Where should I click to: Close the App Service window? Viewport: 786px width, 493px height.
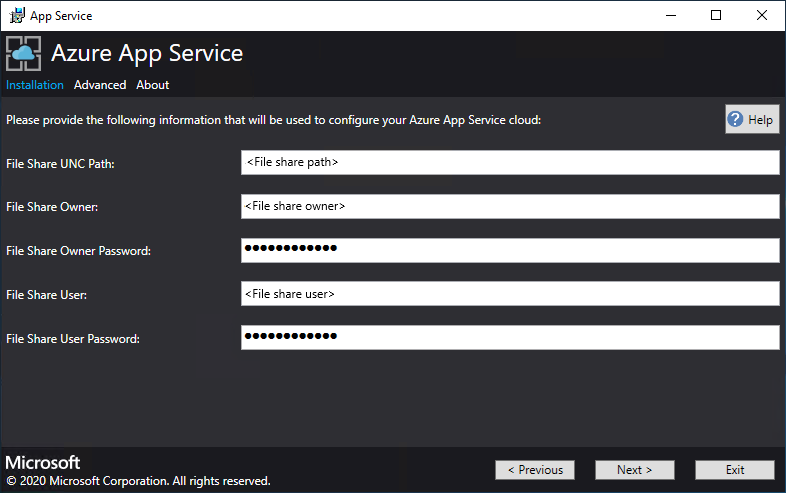click(762, 15)
